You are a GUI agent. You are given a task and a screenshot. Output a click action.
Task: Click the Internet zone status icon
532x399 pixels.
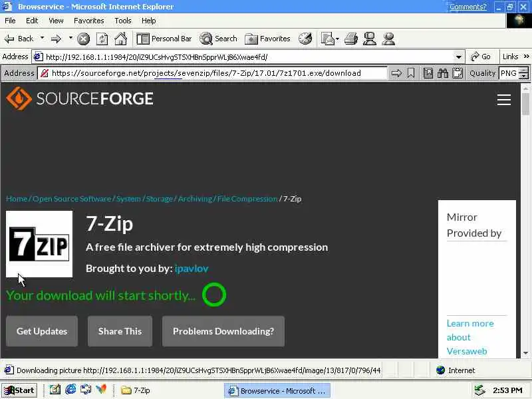(440, 370)
